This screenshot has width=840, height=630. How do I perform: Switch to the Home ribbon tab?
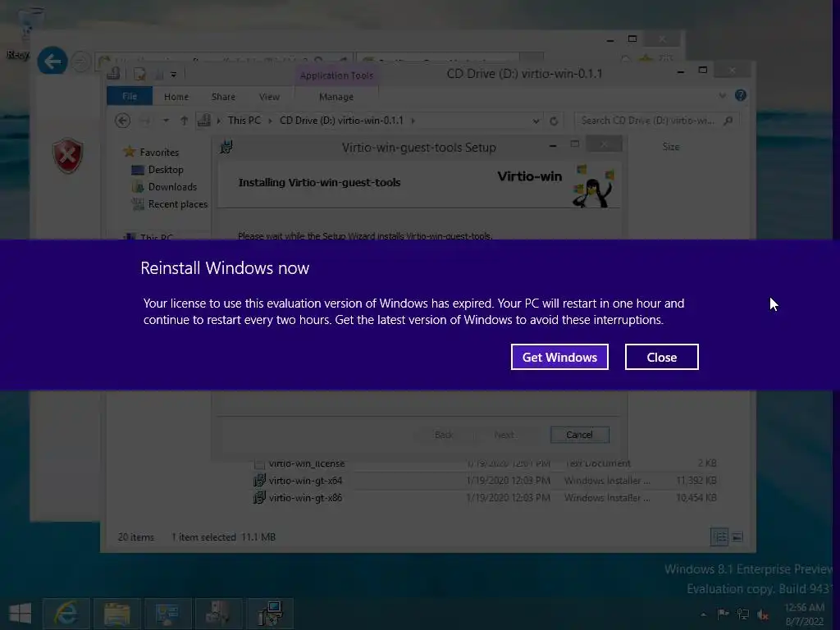point(176,97)
